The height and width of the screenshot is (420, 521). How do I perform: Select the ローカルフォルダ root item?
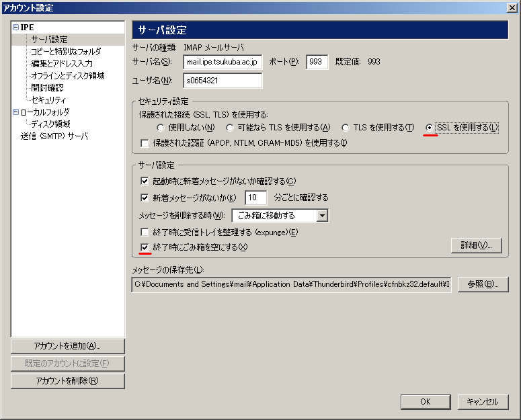[x=45, y=112]
